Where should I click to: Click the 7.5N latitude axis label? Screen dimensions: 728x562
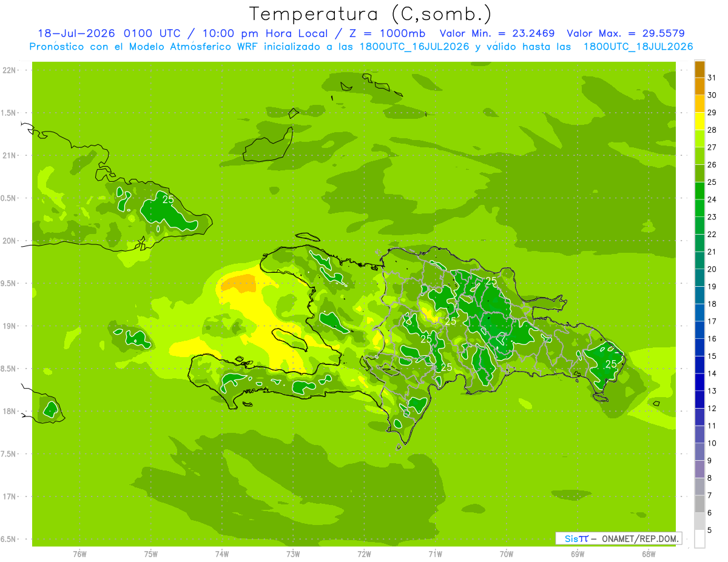coord(7,454)
